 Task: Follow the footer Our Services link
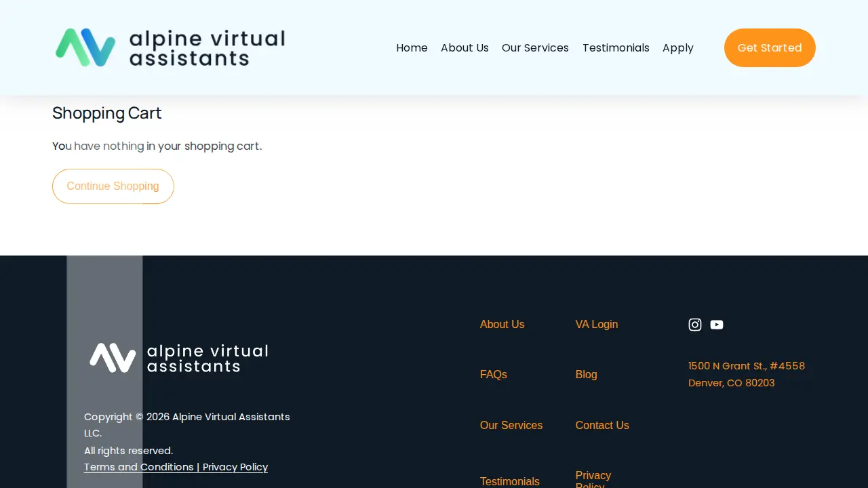511,425
